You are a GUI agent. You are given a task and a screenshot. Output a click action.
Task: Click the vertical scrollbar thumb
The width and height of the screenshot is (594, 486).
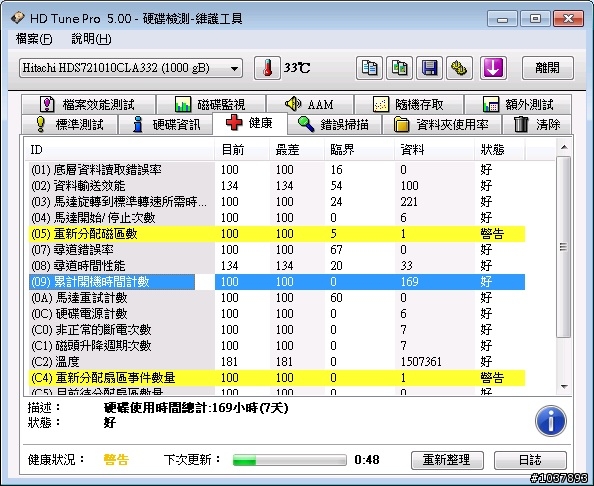pyautogui.click(x=564, y=247)
